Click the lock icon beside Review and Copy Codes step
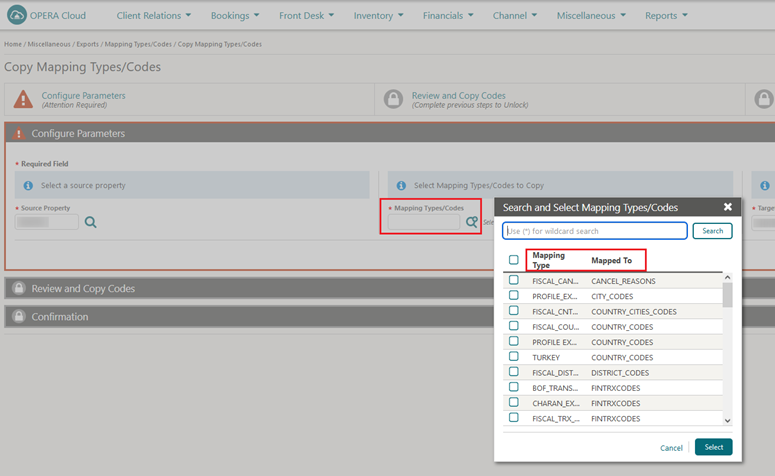This screenshot has width=775, height=476. [393, 99]
